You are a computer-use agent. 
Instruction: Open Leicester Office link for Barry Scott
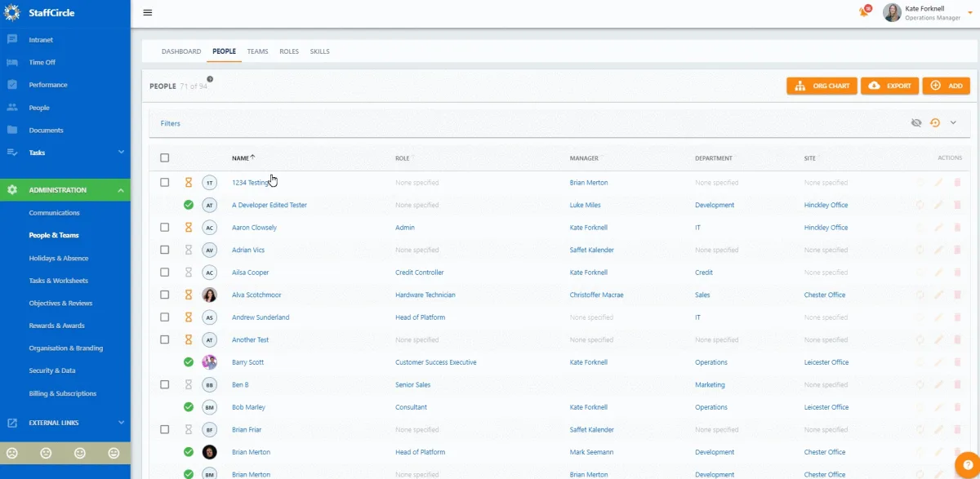coord(826,362)
